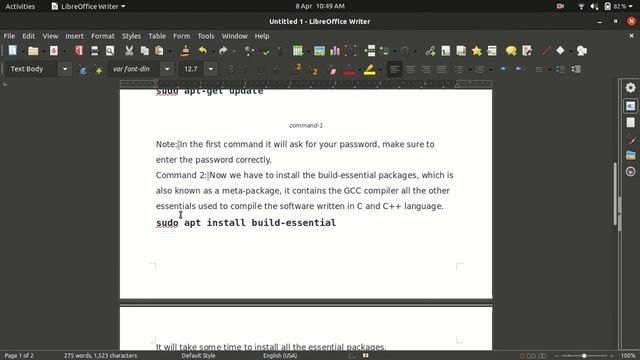Redo the last undone action
Screen dimensions: 640x360
tap(223, 51)
